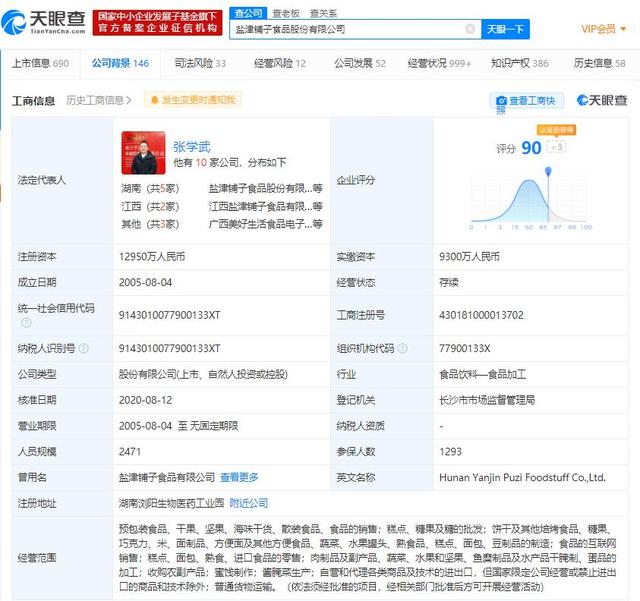The image size is (640, 601).
Task: Click the 工商信息 section heading
Action: [x=33, y=100]
